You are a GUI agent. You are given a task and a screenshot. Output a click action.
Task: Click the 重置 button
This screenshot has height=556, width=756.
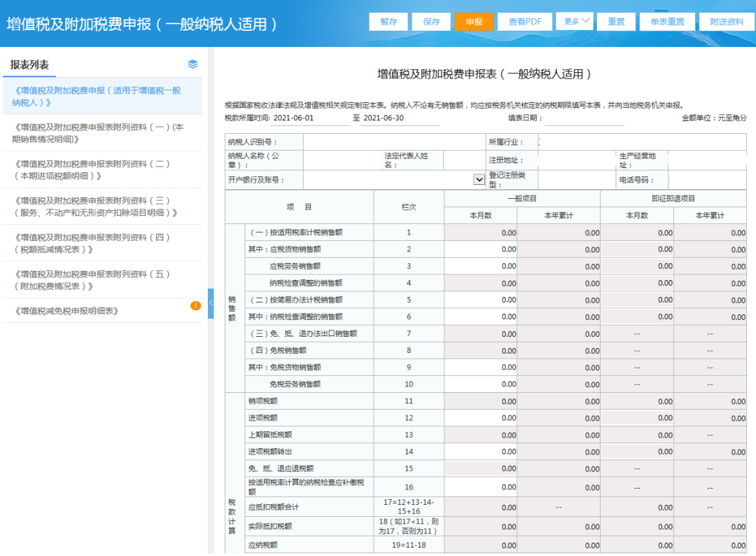pos(616,22)
